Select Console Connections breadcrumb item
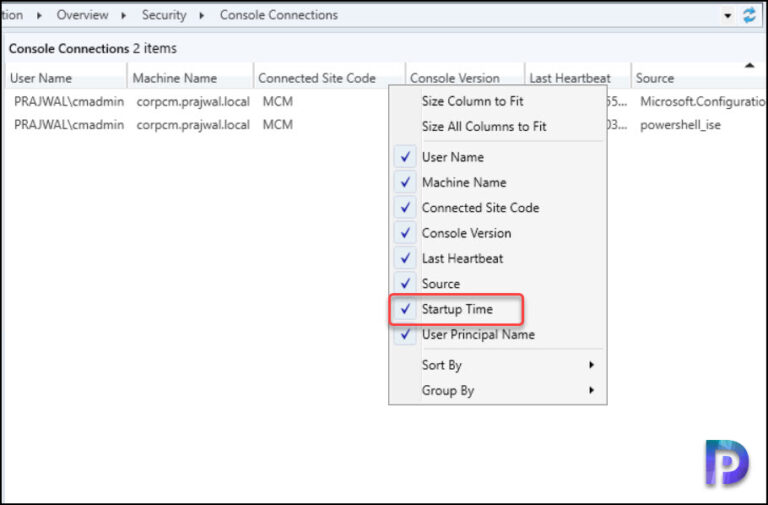768x505 pixels. (x=279, y=15)
